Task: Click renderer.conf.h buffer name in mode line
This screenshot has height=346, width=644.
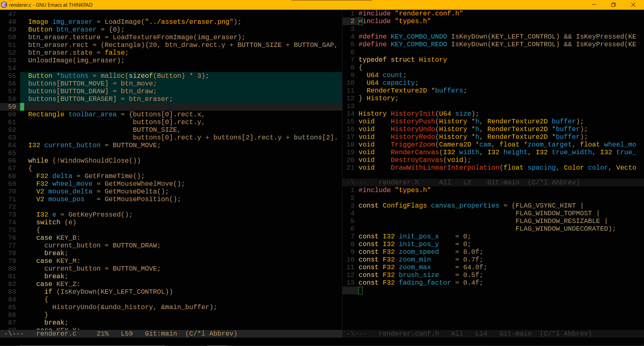Action: pos(409,334)
